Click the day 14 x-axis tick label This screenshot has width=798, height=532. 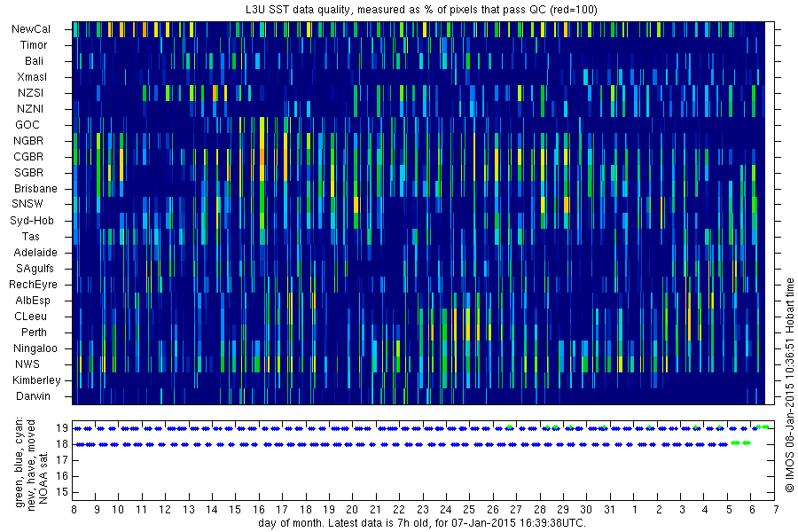[212, 510]
